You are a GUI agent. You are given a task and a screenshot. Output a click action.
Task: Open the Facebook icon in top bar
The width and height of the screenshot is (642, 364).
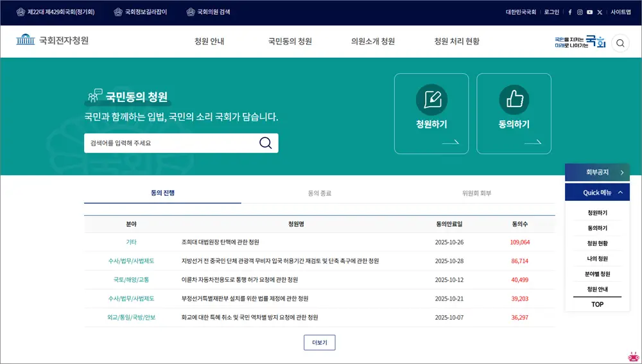point(570,12)
